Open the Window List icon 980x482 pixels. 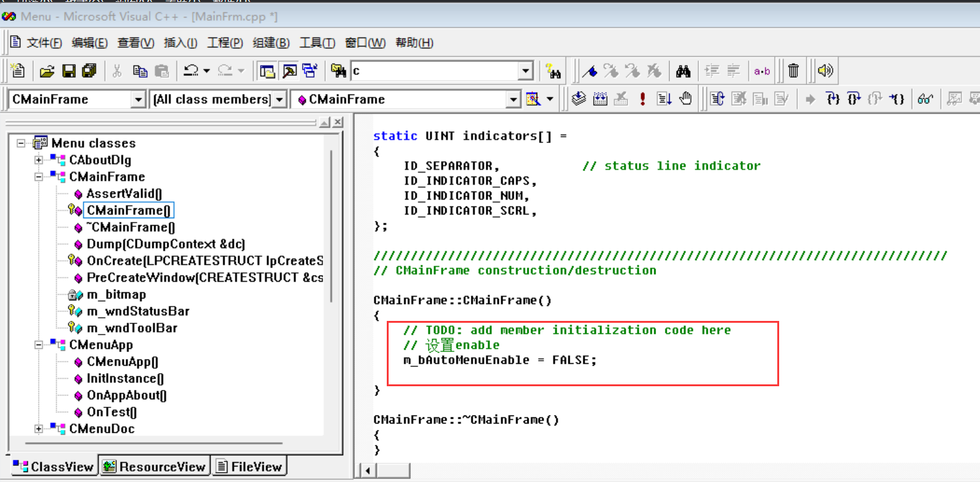point(310,71)
